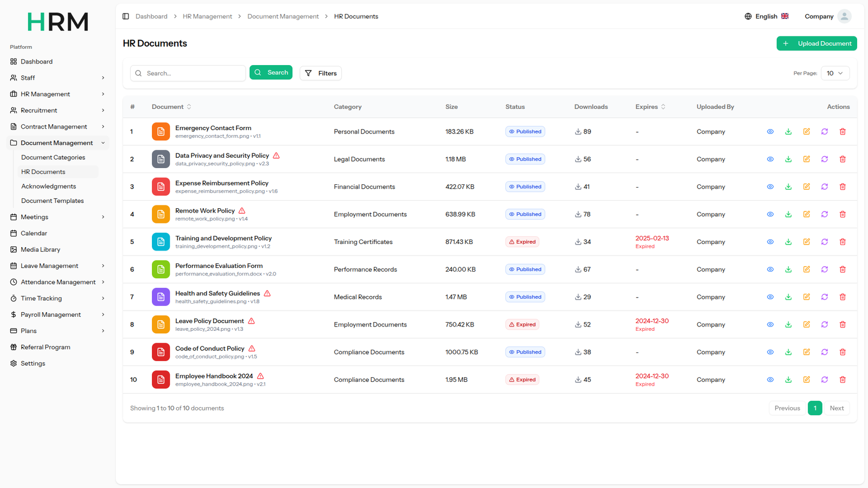Click the red Employee Handbook 2024 file icon
Viewport: 868px width, 488px height.
coord(161,380)
